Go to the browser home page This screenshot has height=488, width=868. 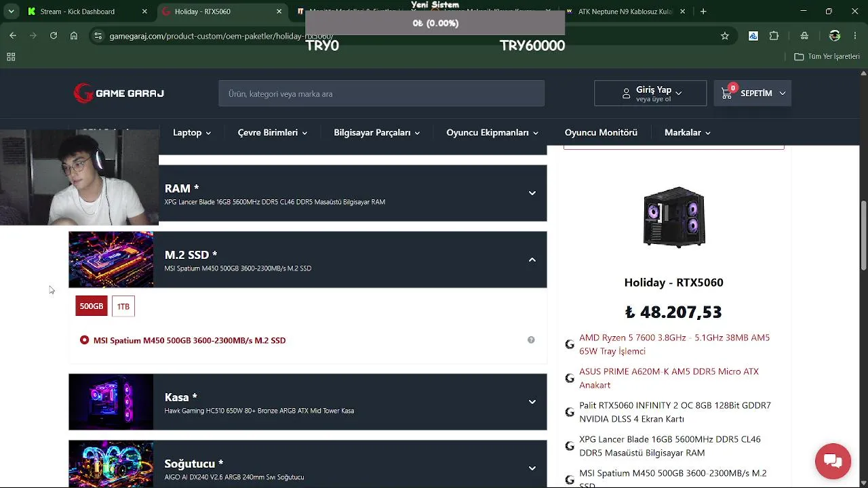click(x=74, y=36)
